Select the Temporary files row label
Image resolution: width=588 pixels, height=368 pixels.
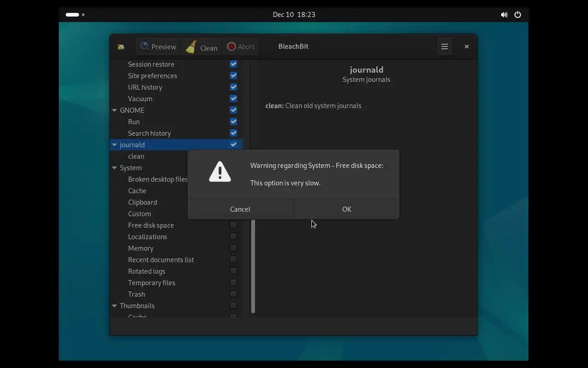pyautogui.click(x=152, y=282)
